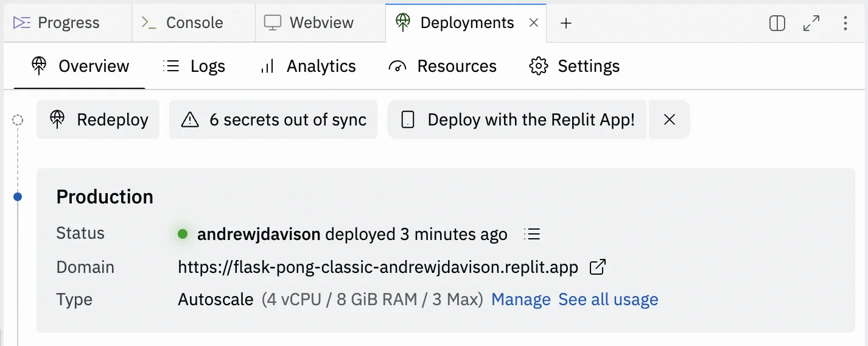Go to the Analytics section
The height and width of the screenshot is (346, 868).
pyautogui.click(x=308, y=66)
